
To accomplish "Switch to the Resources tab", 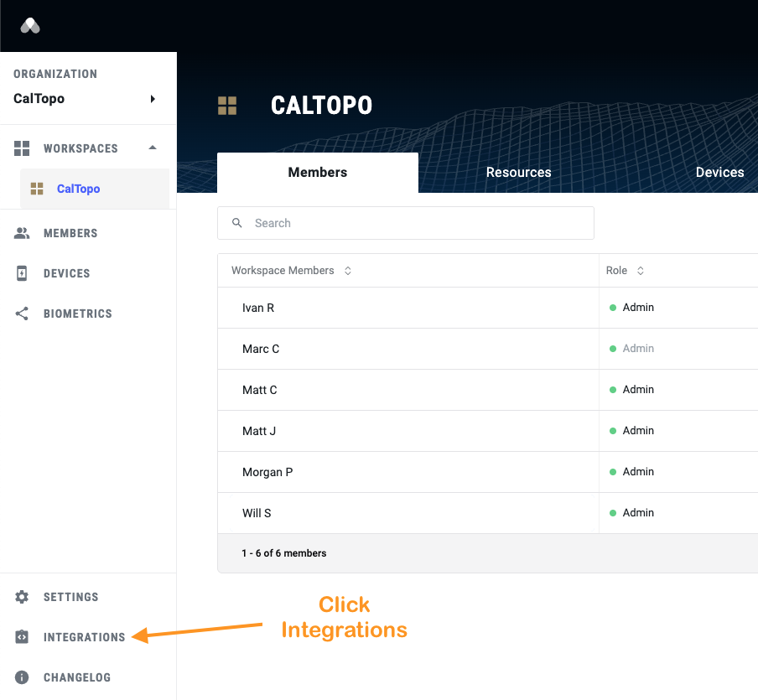I will [x=518, y=172].
